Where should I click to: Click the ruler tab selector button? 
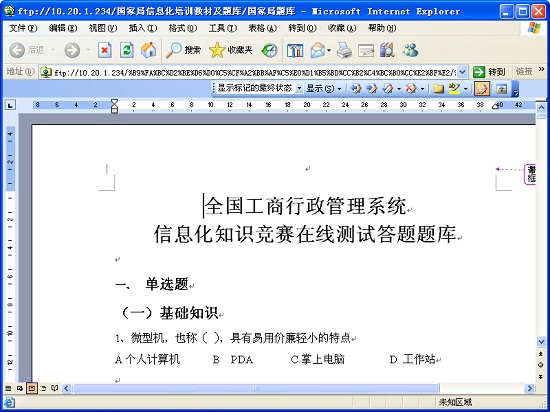pos(10,104)
